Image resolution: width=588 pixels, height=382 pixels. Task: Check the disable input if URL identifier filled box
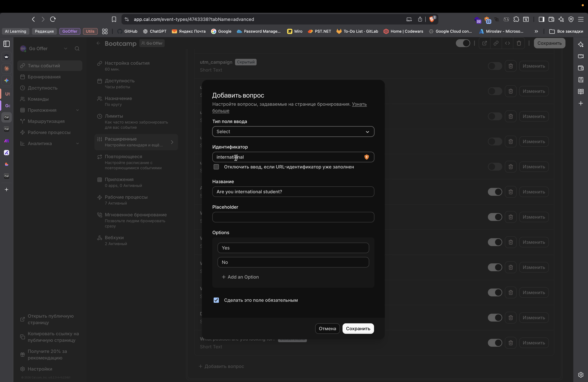click(x=216, y=167)
